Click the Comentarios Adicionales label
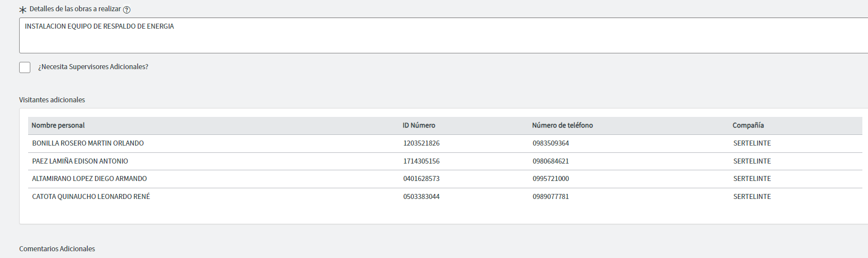This screenshot has width=868, height=258. [x=57, y=248]
